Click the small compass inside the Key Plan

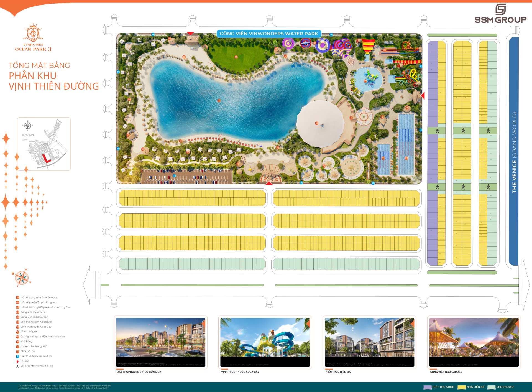[x=27, y=126]
